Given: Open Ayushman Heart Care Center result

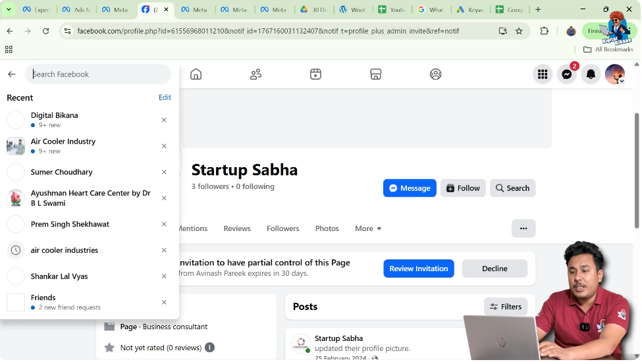Looking at the screenshot, I should (90, 198).
